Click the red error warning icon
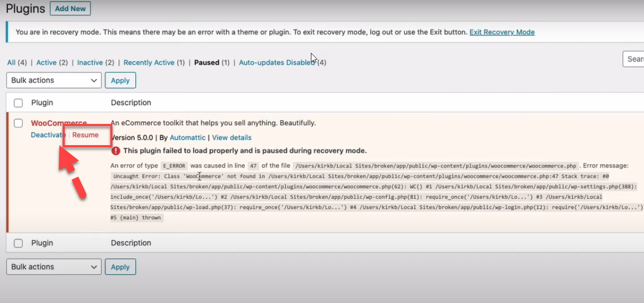Image resolution: width=644 pixels, height=303 pixels. (x=116, y=150)
